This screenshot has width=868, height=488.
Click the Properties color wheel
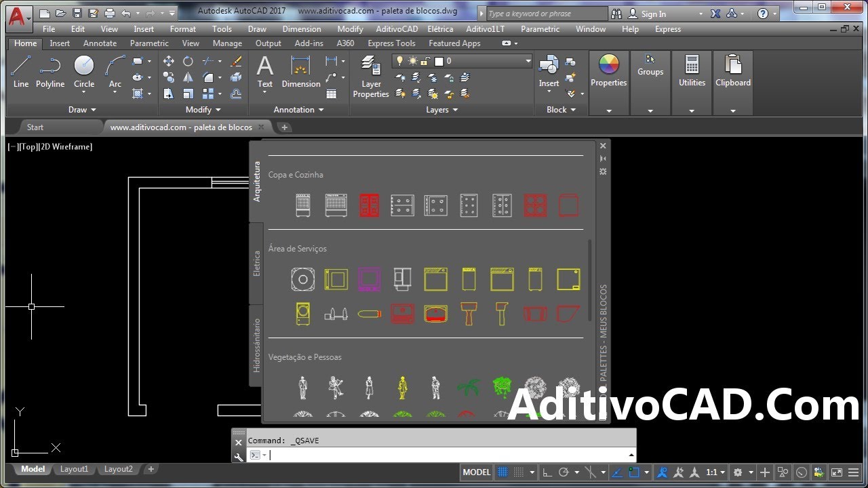click(x=609, y=65)
